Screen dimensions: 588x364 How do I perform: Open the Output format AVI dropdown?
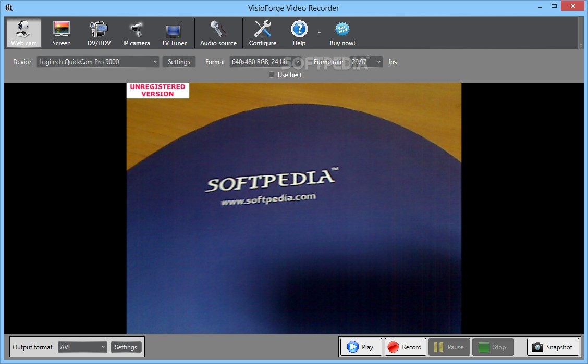click(x=82, y=347)
